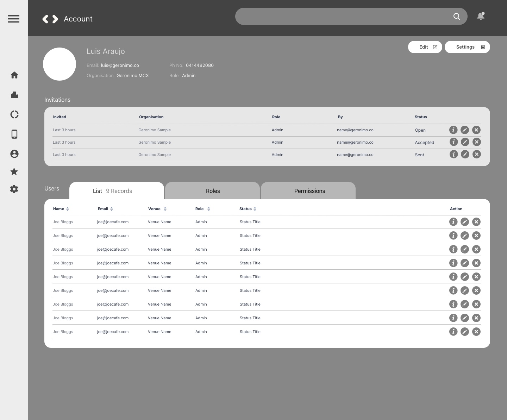Image resolution: width=507 pixels, height=420 pixels.
Task: Open the hamburger menu in sidebar
Action: pyautogui.click(x=14, y=19)
